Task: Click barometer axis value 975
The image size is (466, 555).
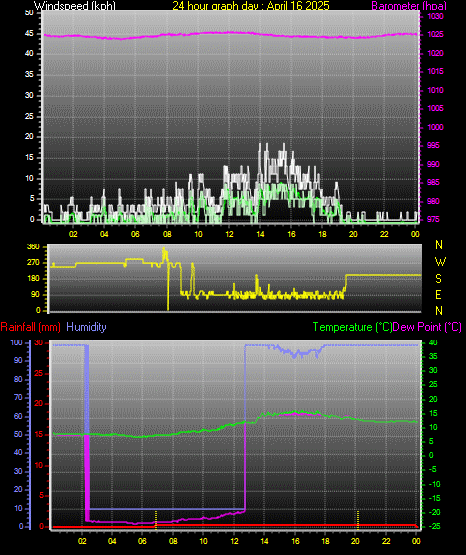Action: 433,219
